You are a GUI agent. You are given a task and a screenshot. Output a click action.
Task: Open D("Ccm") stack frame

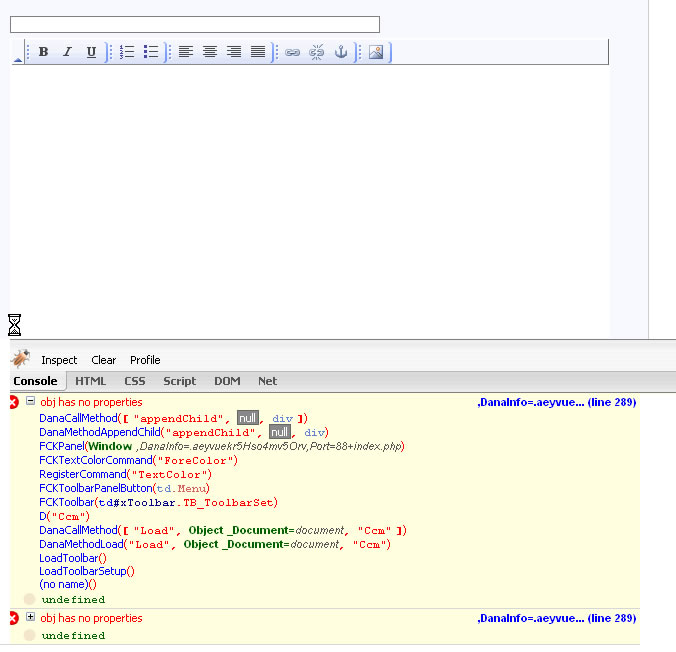tap(42, 516)
